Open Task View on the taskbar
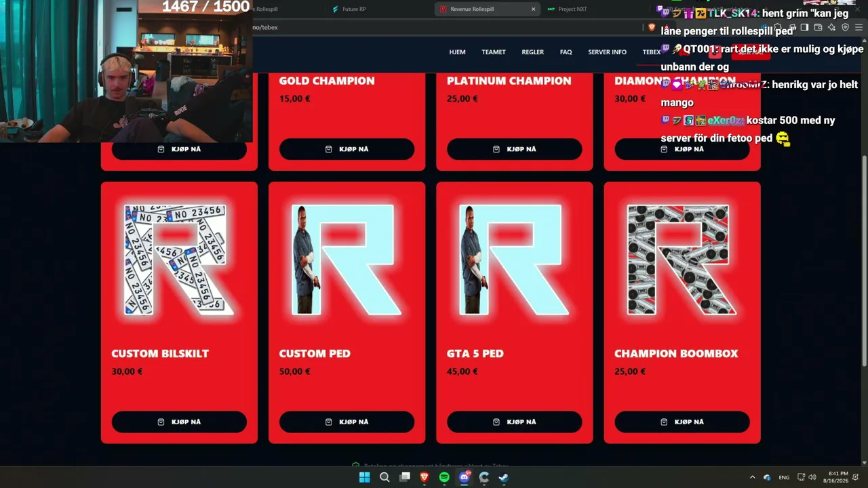 [405, 477]
